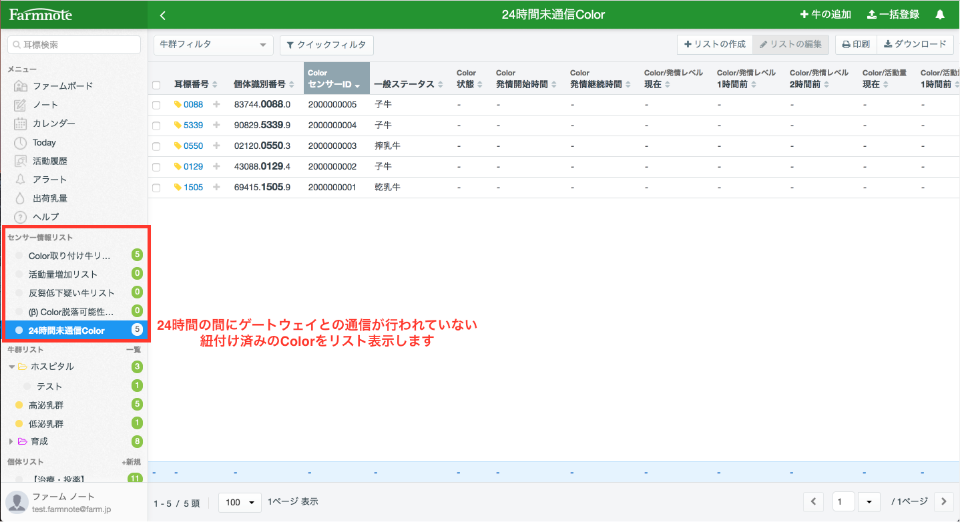Click the 育成 folder icon
960x523 pixels.
point(22,442)
